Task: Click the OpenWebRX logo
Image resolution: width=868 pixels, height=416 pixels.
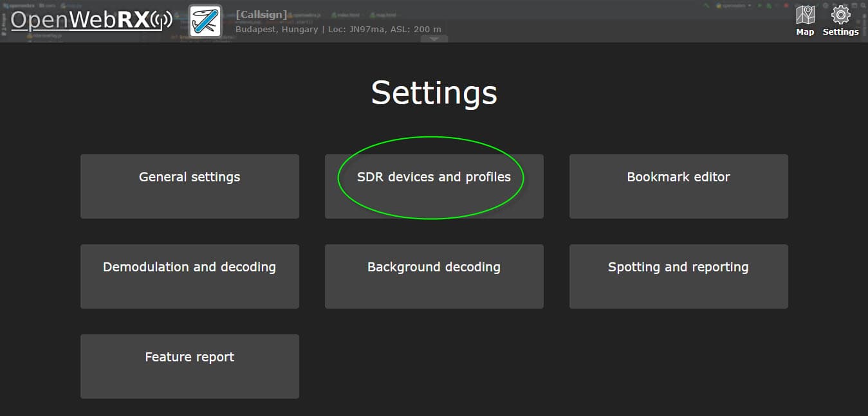Action: (91, 21)
